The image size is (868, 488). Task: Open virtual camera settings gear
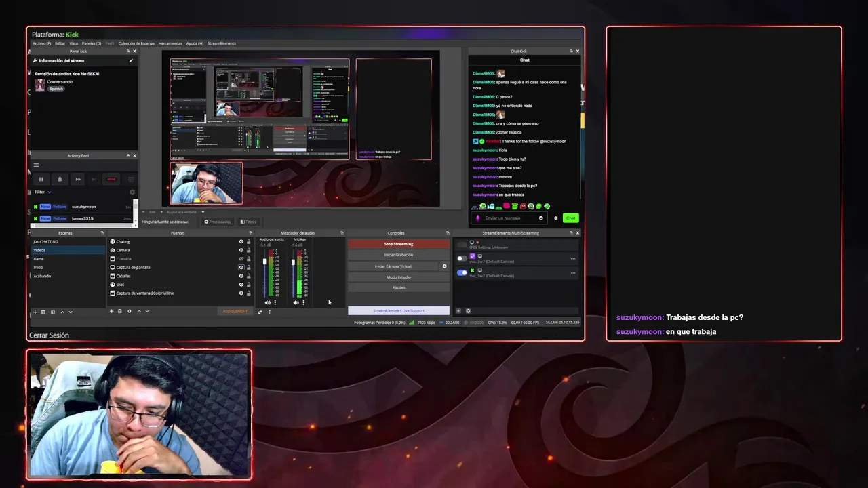coord(445,266)
